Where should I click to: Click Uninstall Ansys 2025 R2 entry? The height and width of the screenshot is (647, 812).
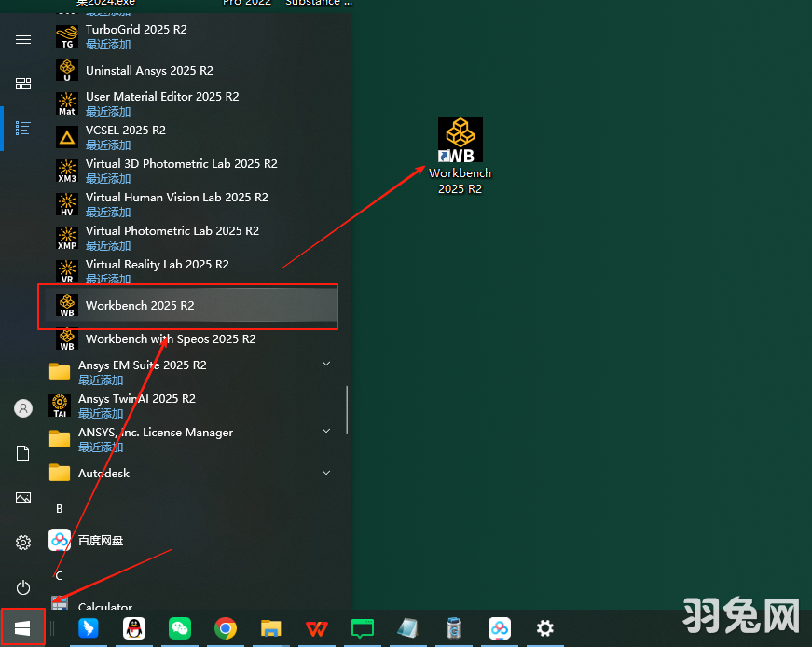pos(149,71)
